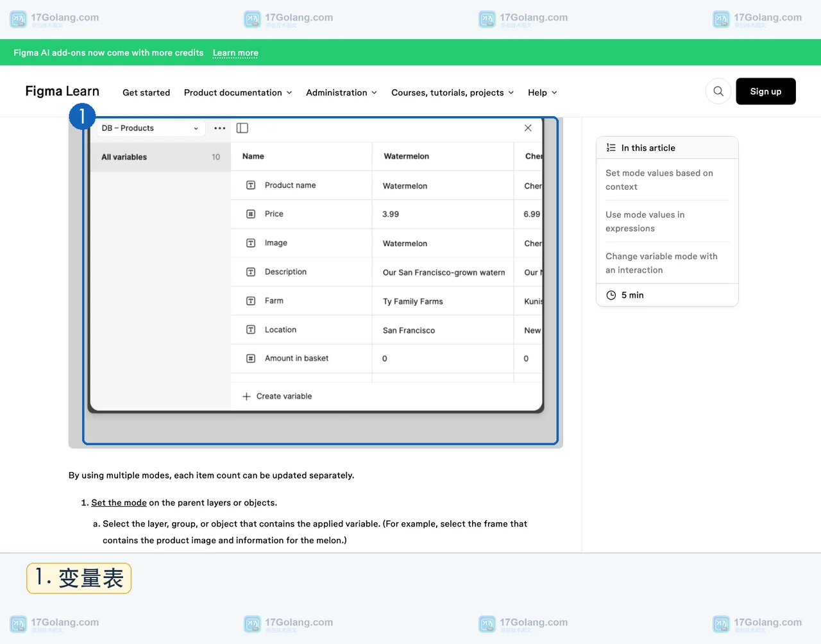Screen dimensions: 821x644
Task: Click the Our San Francisco-grown description value
Action: pos(444,273)
